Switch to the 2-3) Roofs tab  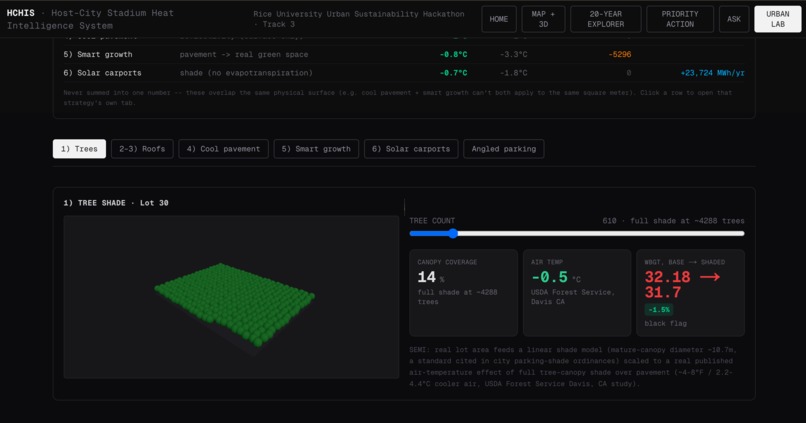pos(142,149)
